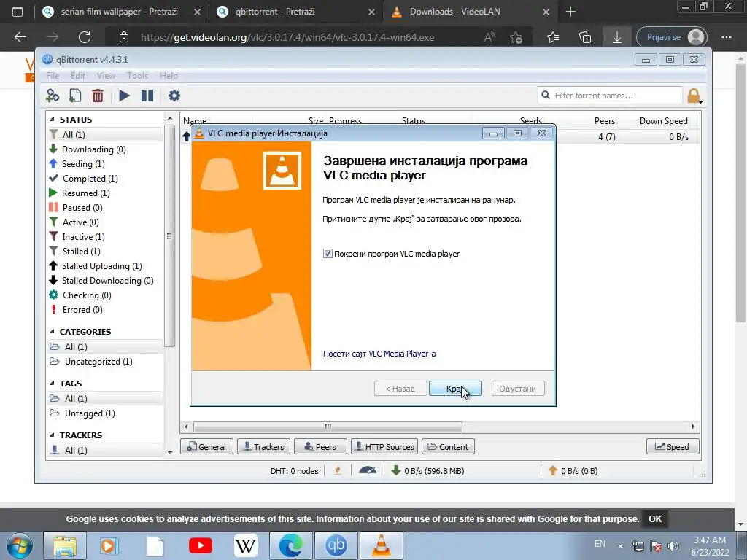Click the add torrent file icon
The height and width of the screenshot is (560, 747).
coord(75,96)
